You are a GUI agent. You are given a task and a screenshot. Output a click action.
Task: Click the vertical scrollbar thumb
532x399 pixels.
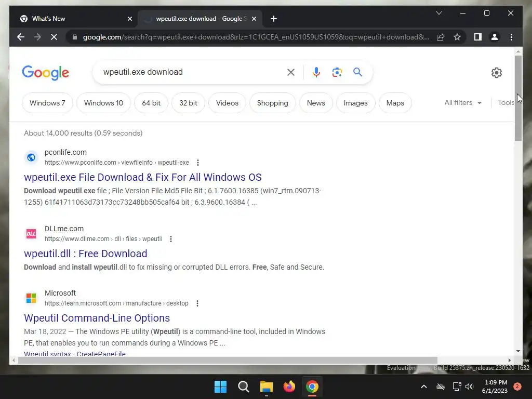(518, 98)
